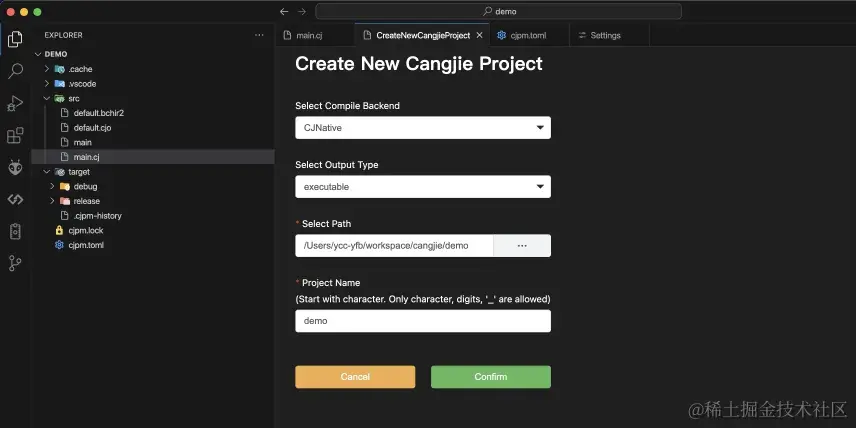
Task: Click the Cancel button
Action: [x=355, y=377]
